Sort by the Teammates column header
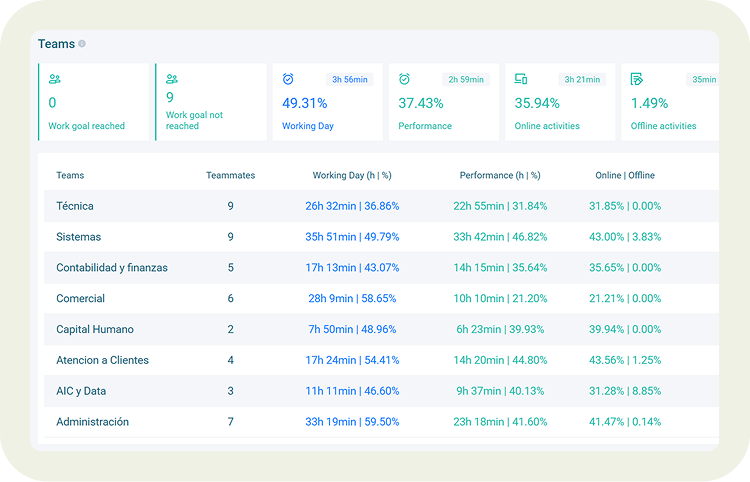 [230, 175]
